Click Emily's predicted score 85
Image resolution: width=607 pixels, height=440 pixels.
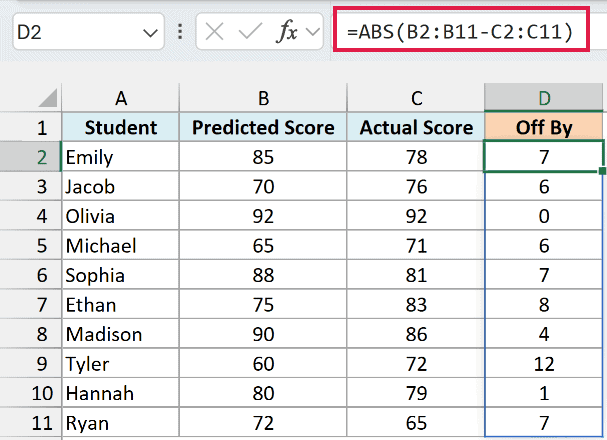coord(263,157)
